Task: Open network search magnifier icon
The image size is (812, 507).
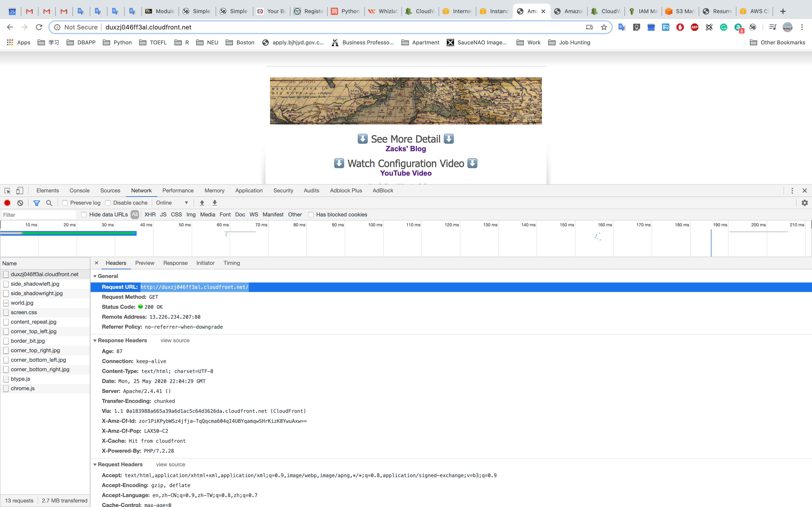Action: point(49,203)
